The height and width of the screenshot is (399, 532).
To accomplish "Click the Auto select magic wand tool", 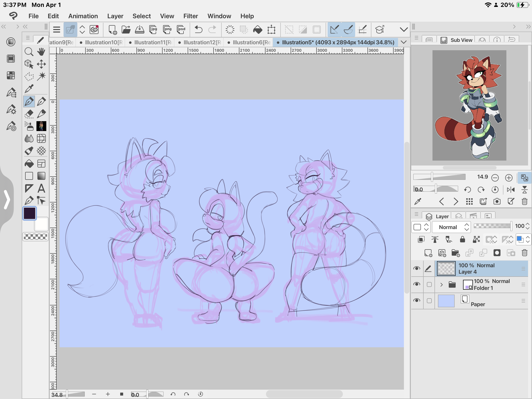I will click(41, 76).
